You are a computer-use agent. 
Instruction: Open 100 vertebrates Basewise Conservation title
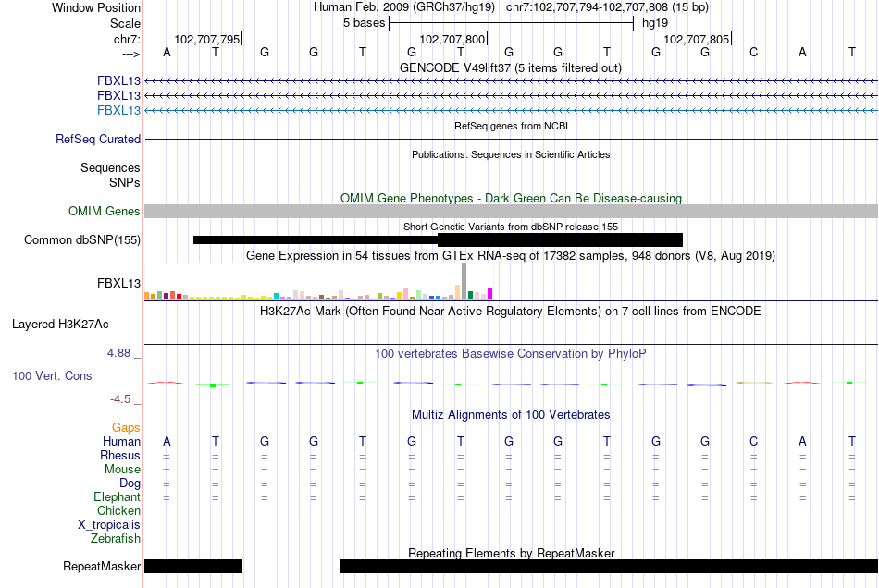[511, 354]
